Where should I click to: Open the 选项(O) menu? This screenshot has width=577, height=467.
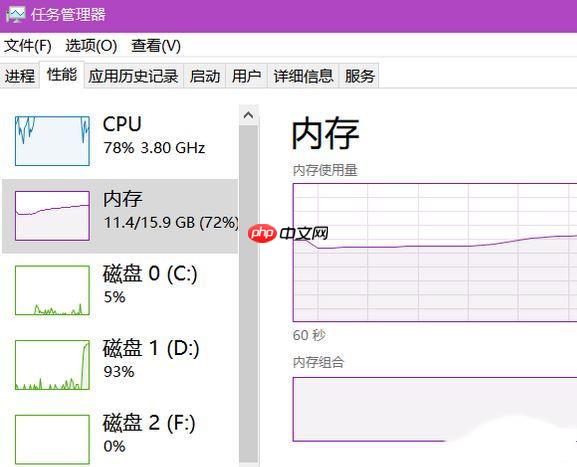click(91, 46)
